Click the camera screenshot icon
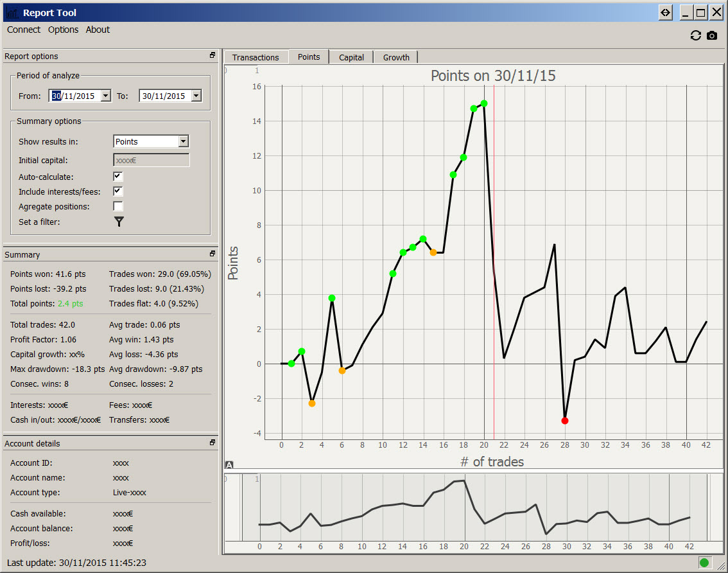728x573 pixels. (712, 36)
